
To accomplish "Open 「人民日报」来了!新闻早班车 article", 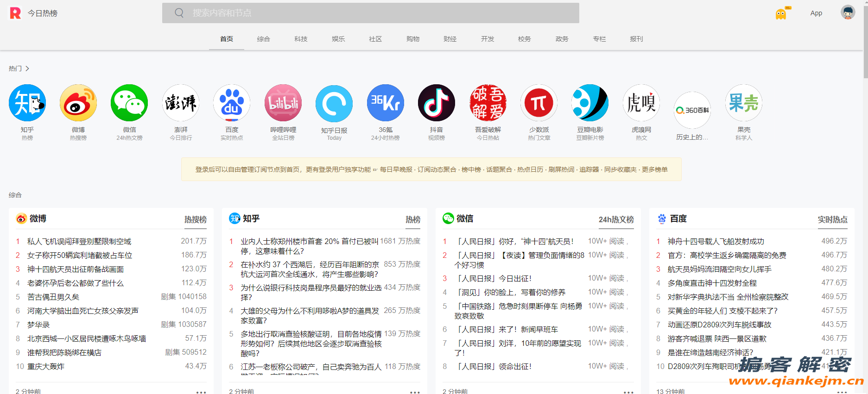I will (x=507, y=329).
